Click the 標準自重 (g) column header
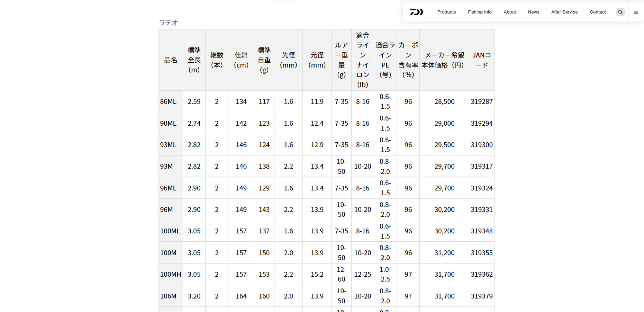The width and height of the screenshot is (644, 312). pos(264,60)
